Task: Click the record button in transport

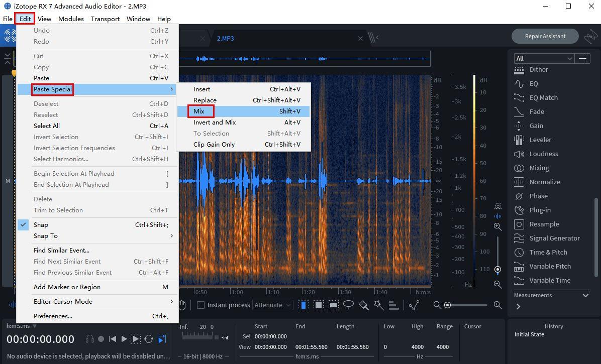Action: click(x=101, y=339)
